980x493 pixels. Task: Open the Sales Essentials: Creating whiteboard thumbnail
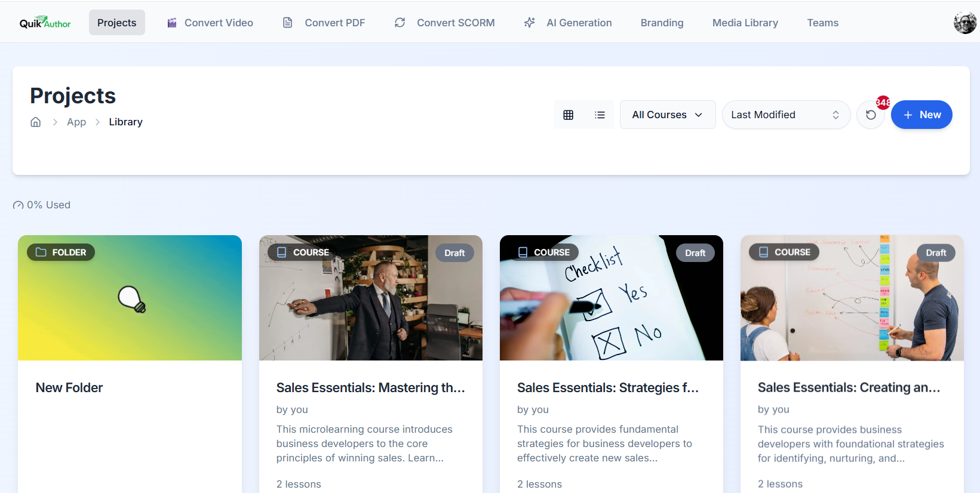852,298
